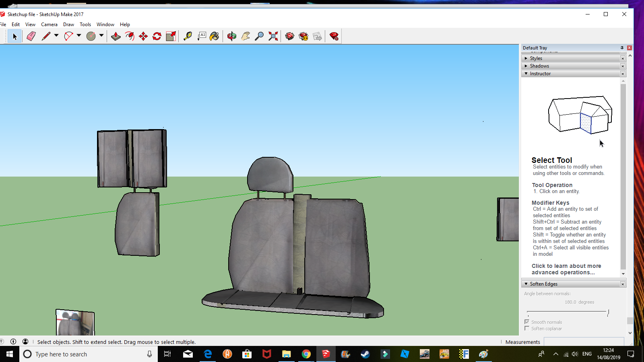Viewport: 644px width, 362px height.
Task: Activate the Line pencil tool
Action: tap(46, 36)
